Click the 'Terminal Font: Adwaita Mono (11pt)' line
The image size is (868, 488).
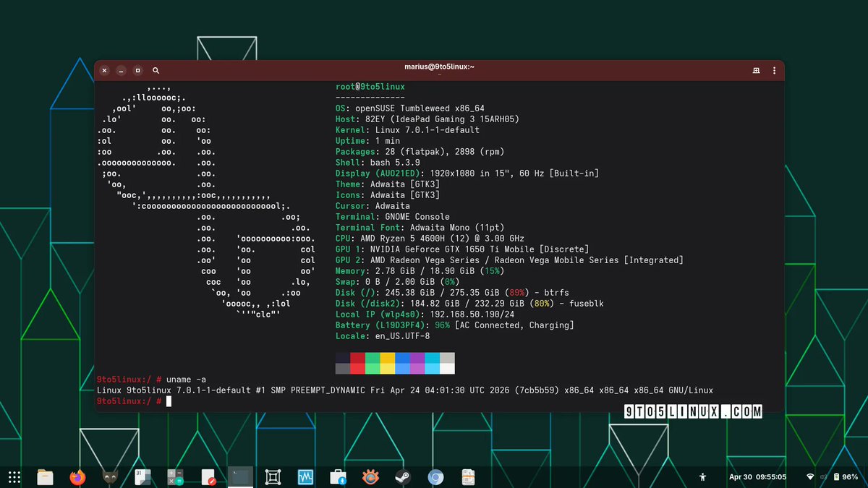pyautogui.click(x=420, y=228)
